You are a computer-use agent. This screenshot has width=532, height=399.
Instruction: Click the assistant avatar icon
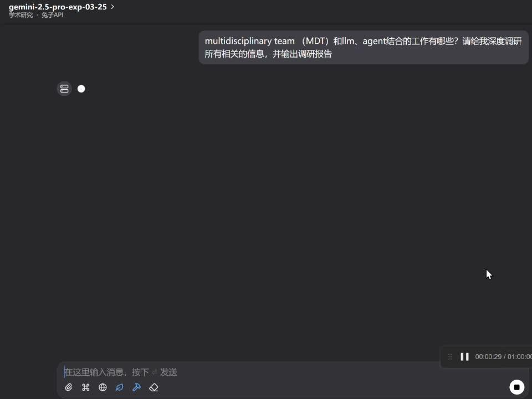click(64, 89)
